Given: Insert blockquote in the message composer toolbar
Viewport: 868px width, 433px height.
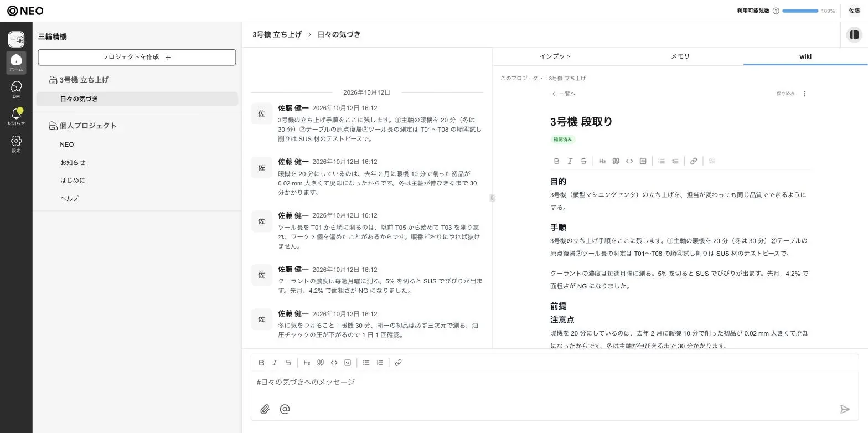Looking at the screenshot, I should coord(321,363).
